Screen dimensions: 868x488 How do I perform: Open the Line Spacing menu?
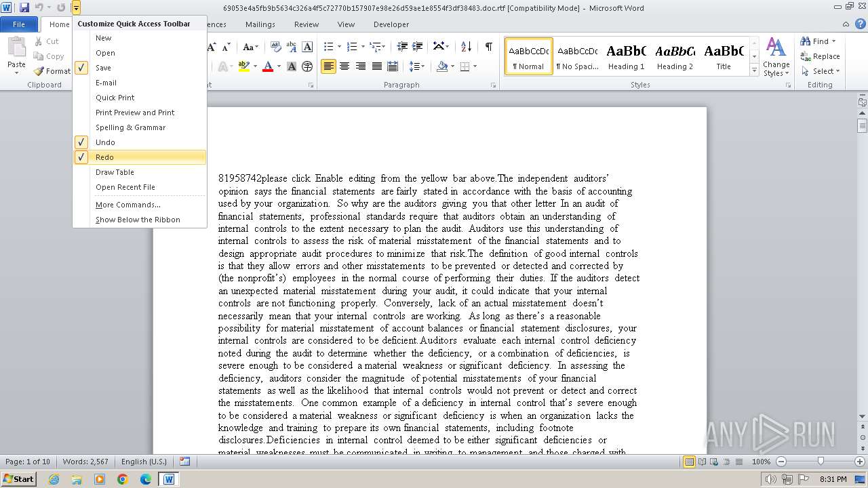[x=417, y=66]
